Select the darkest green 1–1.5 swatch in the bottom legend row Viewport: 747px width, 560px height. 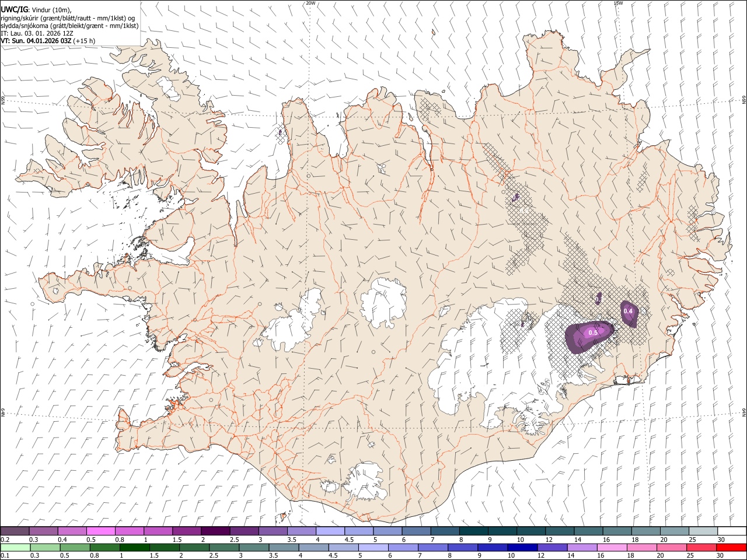coord(134,547)
